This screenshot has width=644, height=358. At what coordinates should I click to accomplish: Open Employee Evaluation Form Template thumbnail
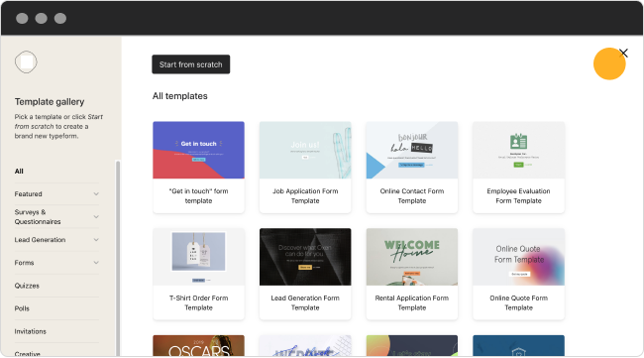coord(519,150)
